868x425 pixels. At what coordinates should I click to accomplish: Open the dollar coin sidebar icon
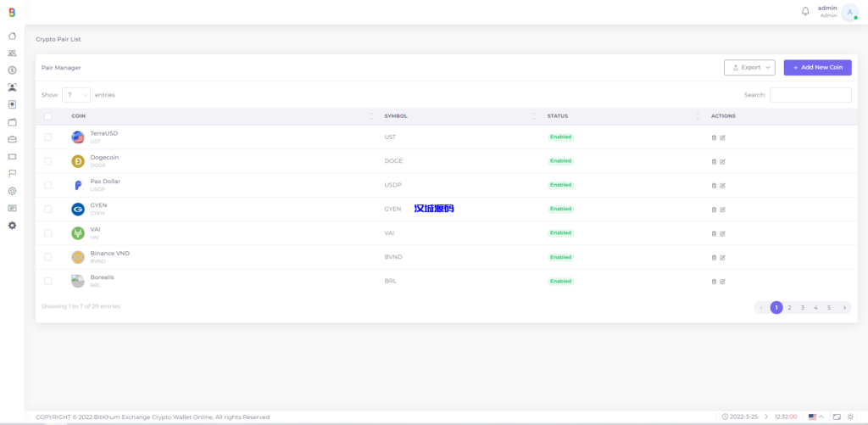[x=12, y=70]
